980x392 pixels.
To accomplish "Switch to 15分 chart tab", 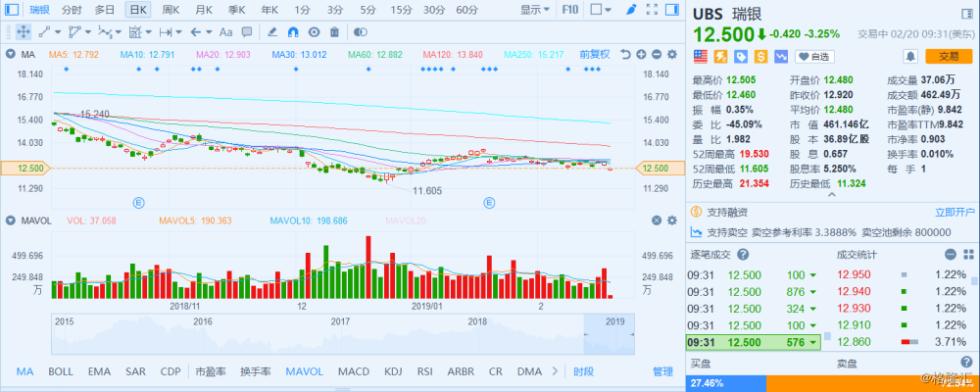I will pos(400,10).
